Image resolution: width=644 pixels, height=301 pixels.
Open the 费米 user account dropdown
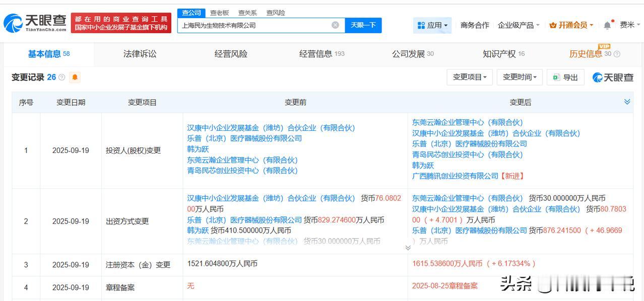pos(630,25)
